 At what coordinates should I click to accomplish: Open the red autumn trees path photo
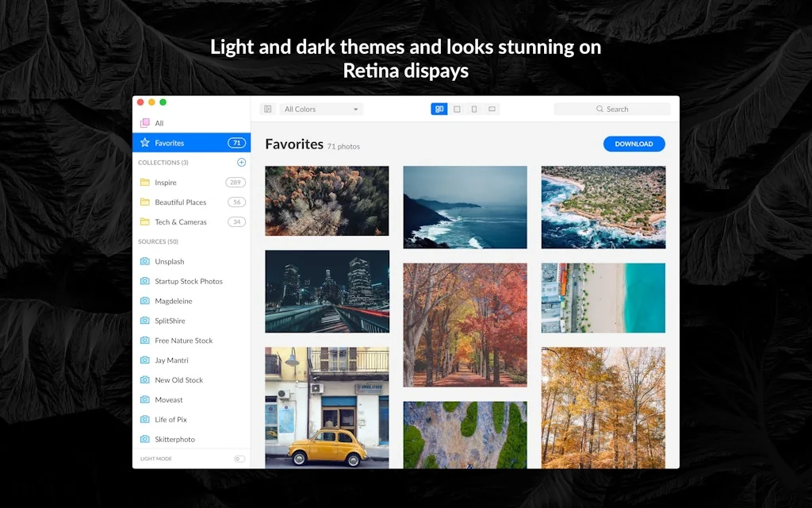point(465,325)
